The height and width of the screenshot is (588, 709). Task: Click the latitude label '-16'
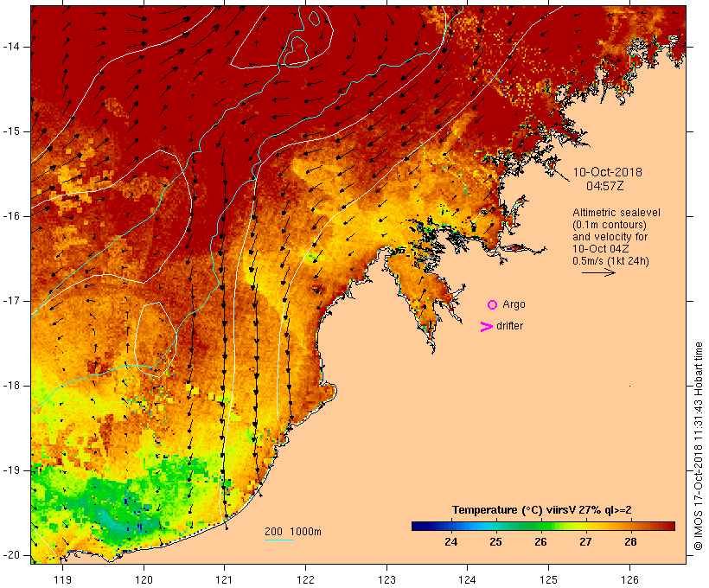pyautogui.click(x=10, y=216)
